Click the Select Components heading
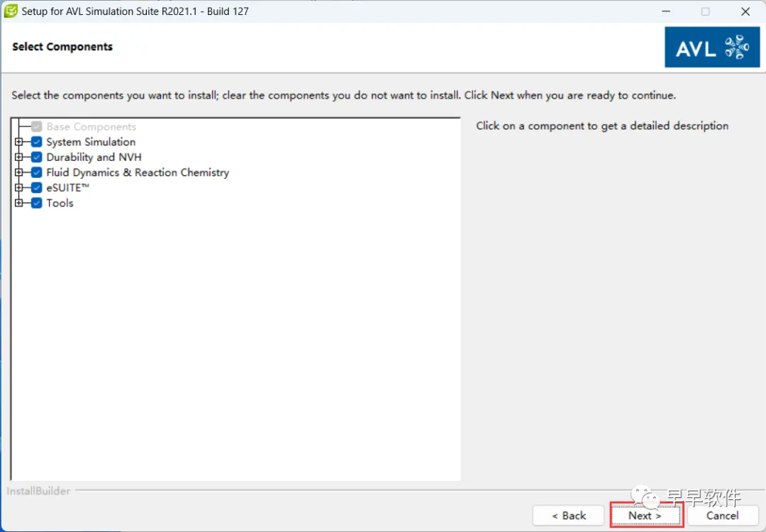Screen dimensions: 766x532 point(62,47)
